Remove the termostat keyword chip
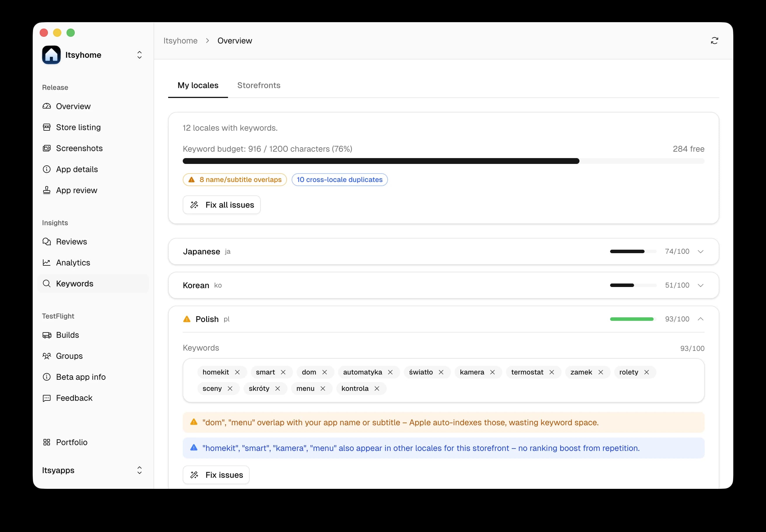 552,372
